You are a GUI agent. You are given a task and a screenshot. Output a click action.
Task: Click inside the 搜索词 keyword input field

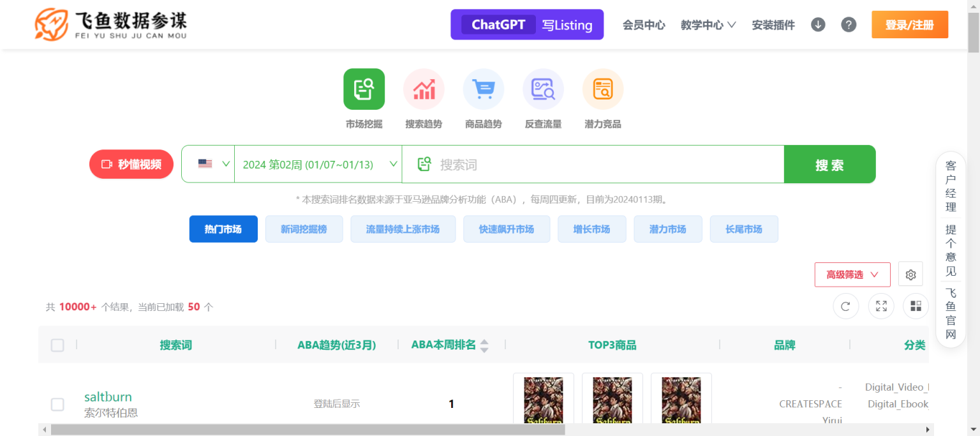(x=593, y=163)
